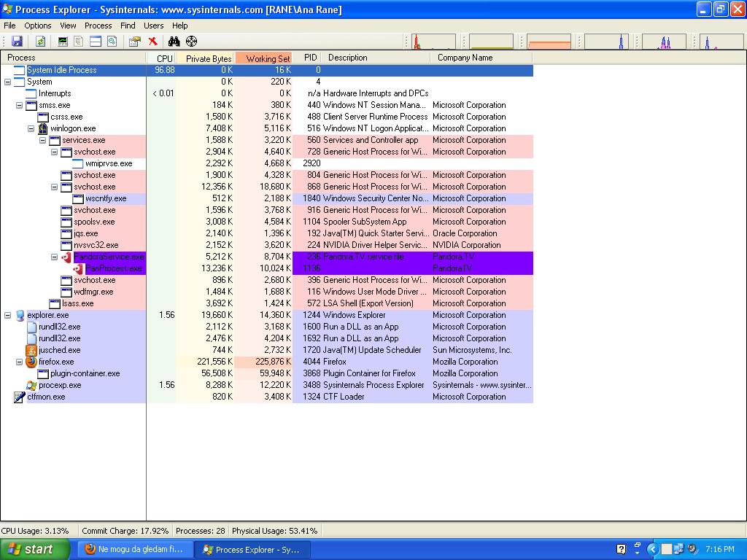The image size is (747, 560).
Task: Toggle the Show Process Tree icon
Action: [x=79, y=42]
